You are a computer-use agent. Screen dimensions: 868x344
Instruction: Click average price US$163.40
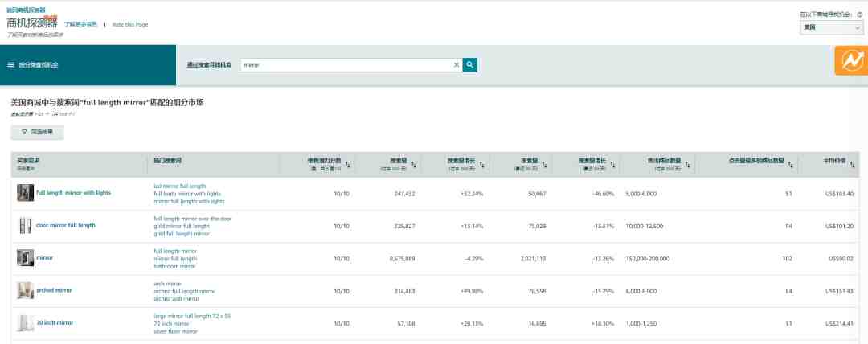pyautogui.click(x=839, y=194)
